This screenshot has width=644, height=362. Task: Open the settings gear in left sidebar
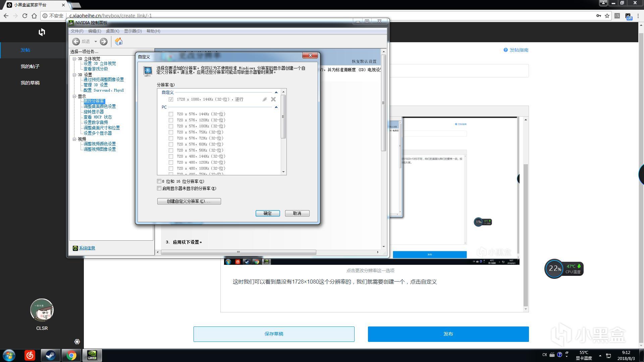(77, 342)
